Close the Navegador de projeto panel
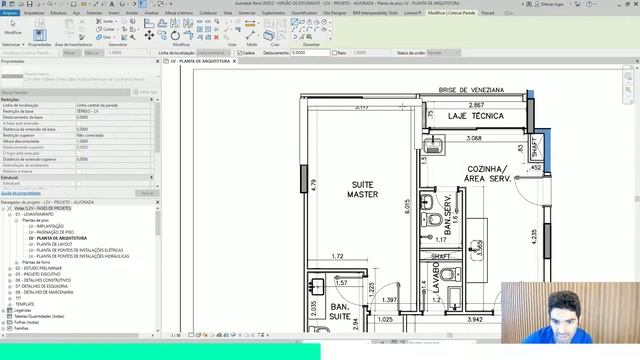Viewport: 640px width, 360px height. pyautogui.click(x=158, y=202)
